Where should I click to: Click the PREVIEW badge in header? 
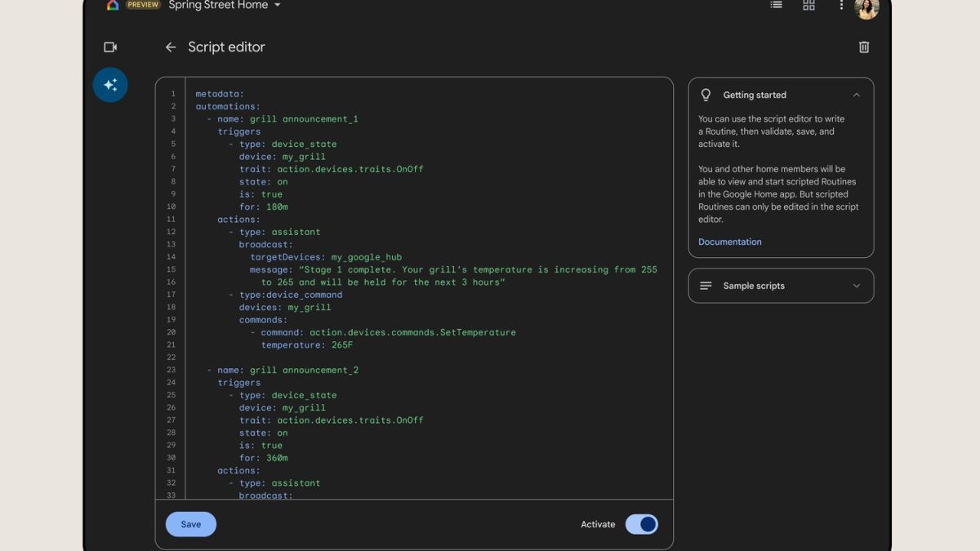pos(143,5)
